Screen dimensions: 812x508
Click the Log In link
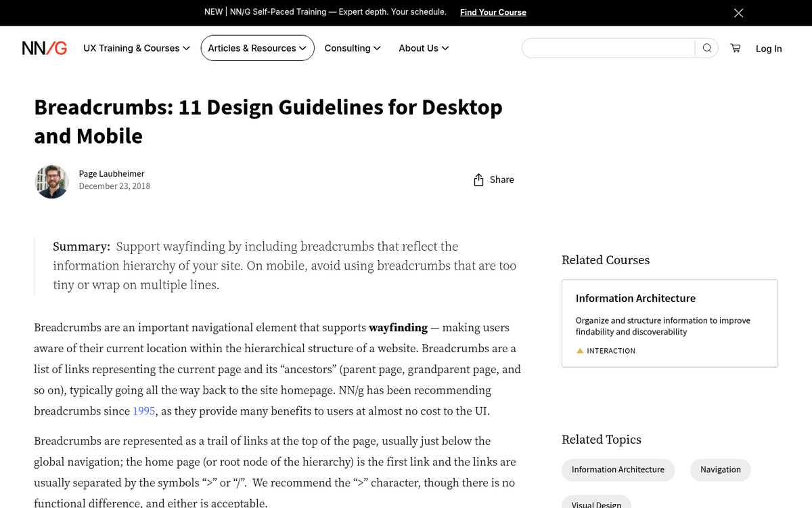[x=769, y=48]
